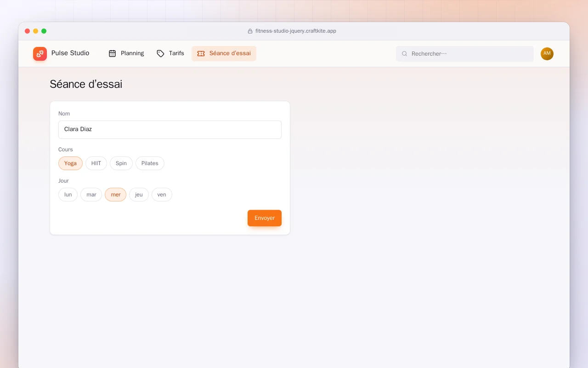The width and height of the screenshot is (588, 368).
Task: Click the Séance d'essai page heading
Action: point(86,84)
